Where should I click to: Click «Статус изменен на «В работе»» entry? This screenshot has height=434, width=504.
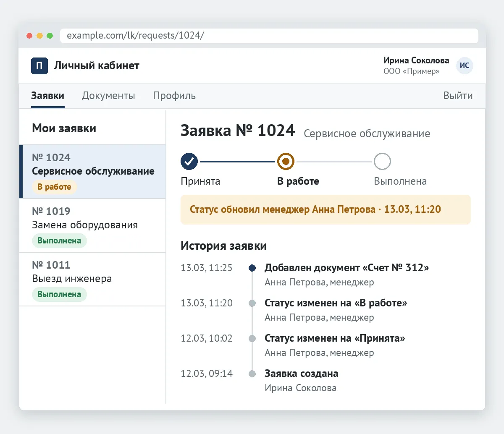pos(336,303)
